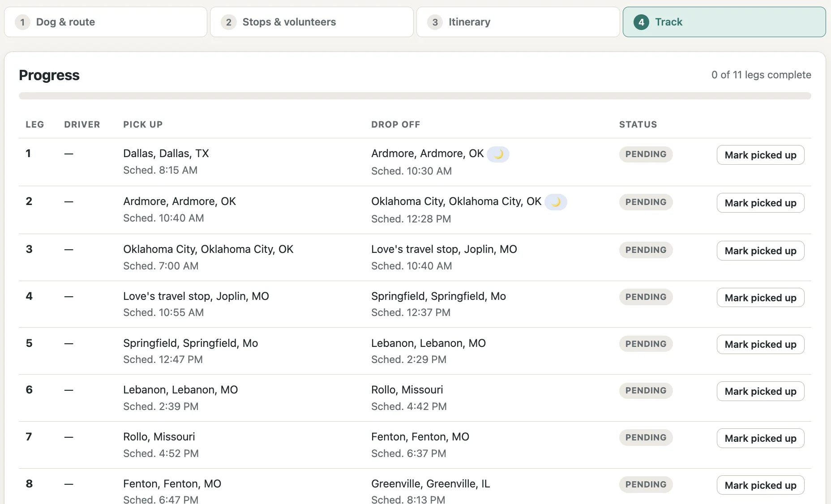Open the Dog & route step tab
The image size is (831, 504).
click(x=106, y=22)
